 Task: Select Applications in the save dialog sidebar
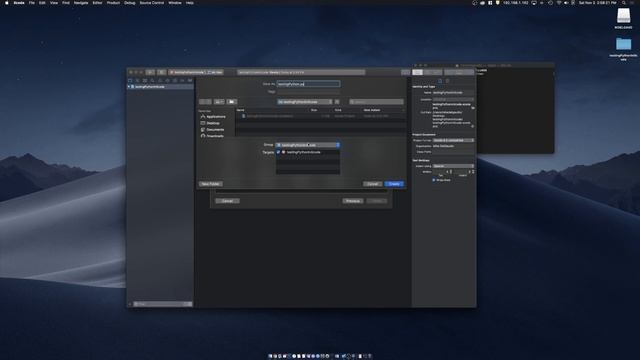coord(213,117)
